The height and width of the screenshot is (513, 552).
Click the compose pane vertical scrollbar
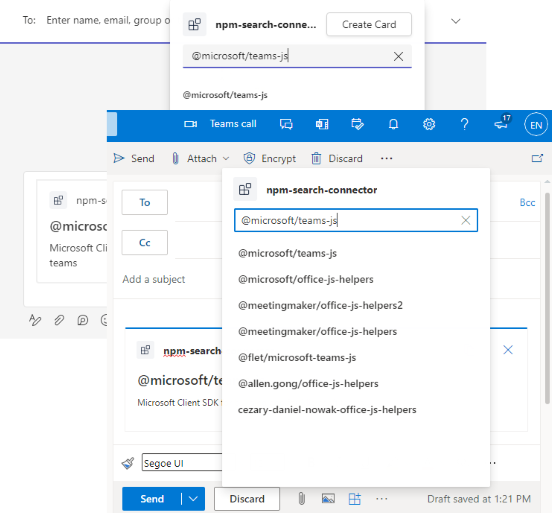point(547,298)
